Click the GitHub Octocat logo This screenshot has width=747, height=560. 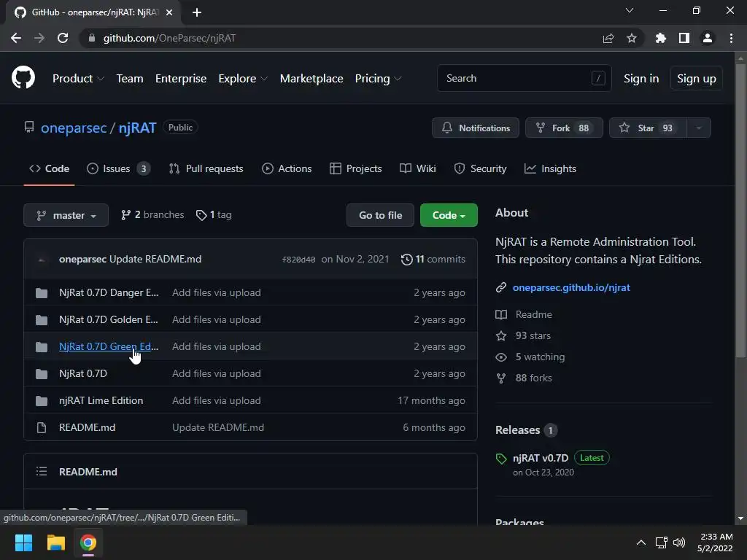(23, 77)
